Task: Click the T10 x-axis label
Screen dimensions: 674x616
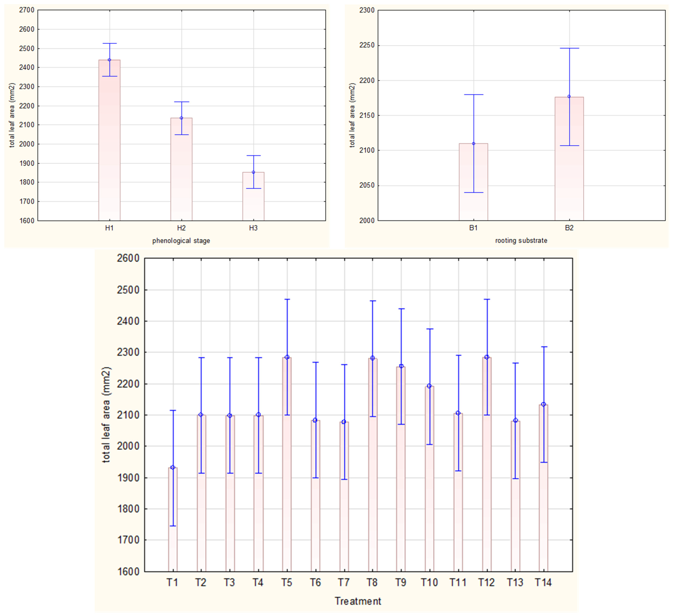Action: coord(429,582)
